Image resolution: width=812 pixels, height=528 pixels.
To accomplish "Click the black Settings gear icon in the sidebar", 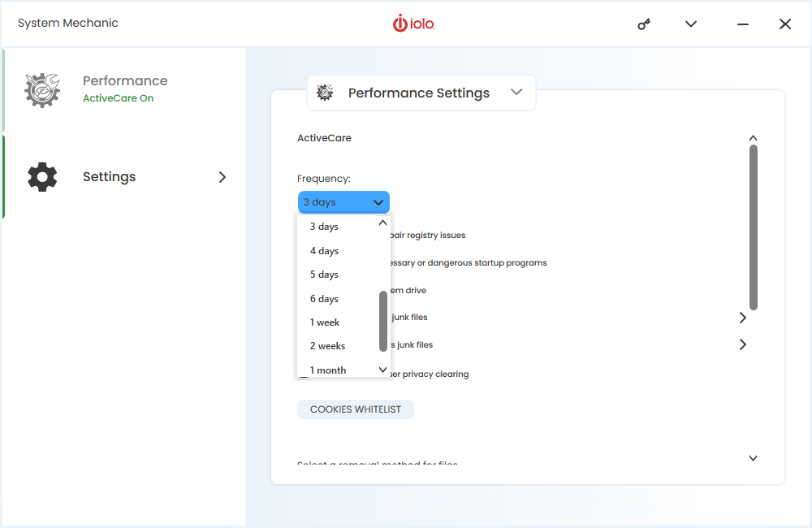I will point(42,177).
